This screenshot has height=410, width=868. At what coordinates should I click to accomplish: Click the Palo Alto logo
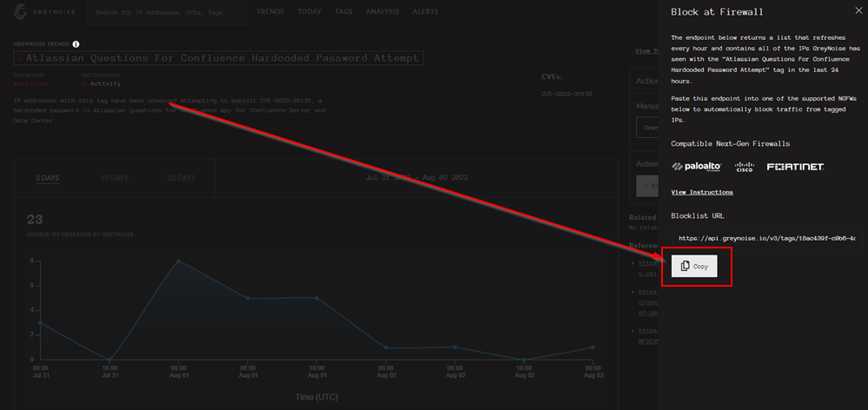click(x=696, y=167)
